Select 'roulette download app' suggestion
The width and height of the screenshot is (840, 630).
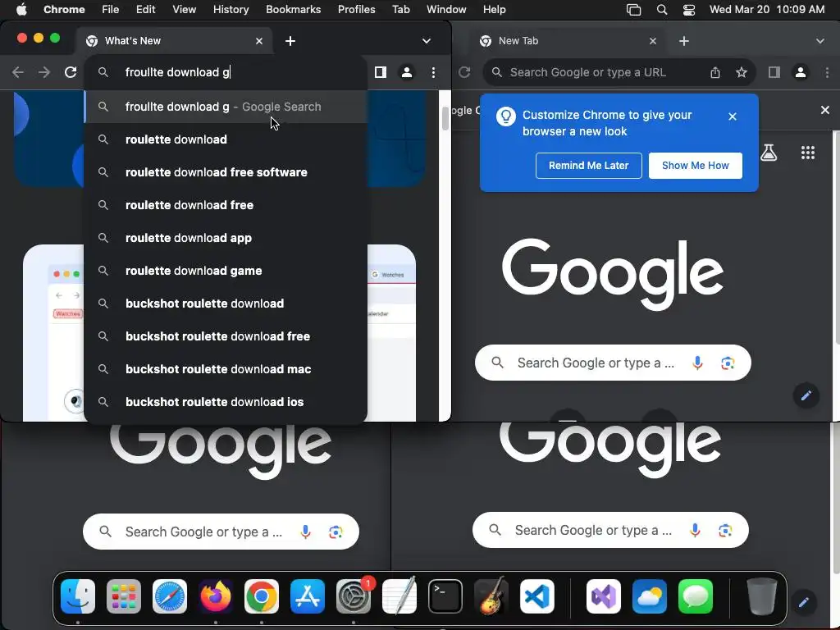(x=226, y=238)
